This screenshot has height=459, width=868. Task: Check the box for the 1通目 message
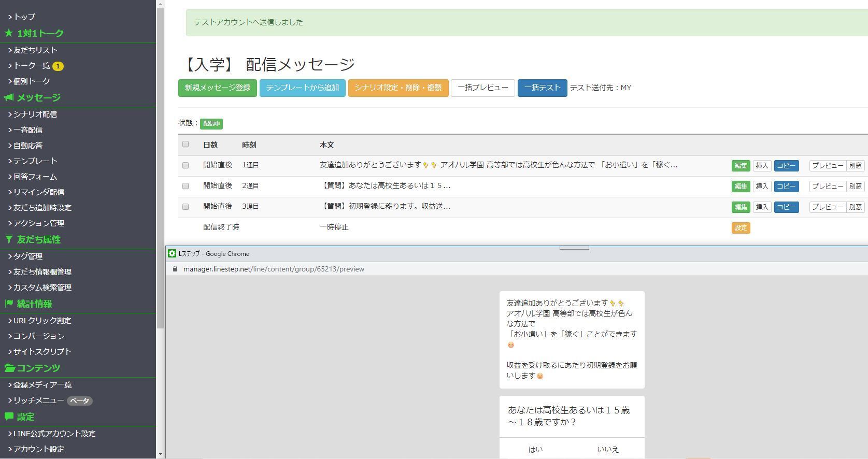coord(186,165)
